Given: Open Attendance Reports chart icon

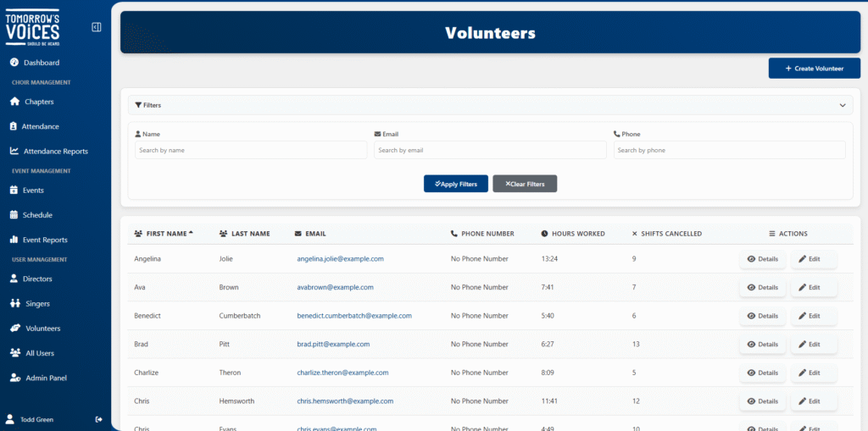Looking at the screenshot, I should tap(14, 152).
